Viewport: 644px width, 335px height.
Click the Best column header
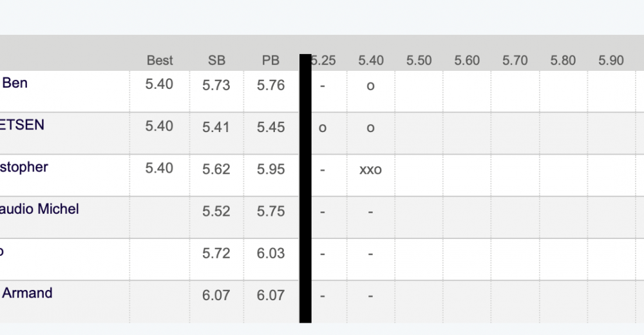click(x=160, y=61)
